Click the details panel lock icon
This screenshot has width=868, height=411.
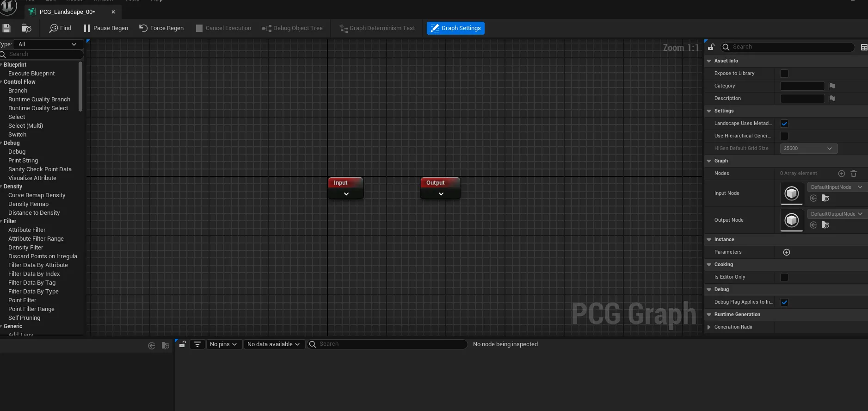pos(711,47)
